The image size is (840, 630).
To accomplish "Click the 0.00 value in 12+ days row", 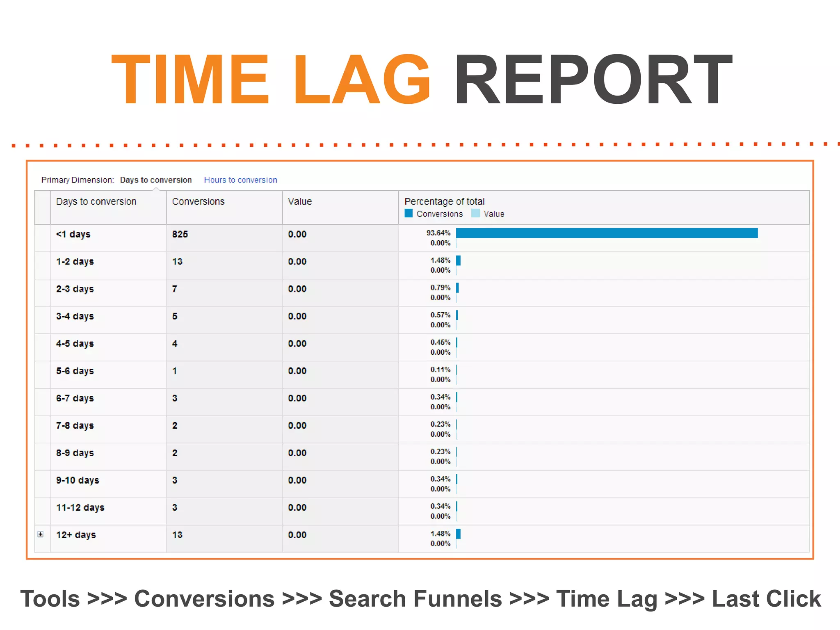I will pos(297,535).
